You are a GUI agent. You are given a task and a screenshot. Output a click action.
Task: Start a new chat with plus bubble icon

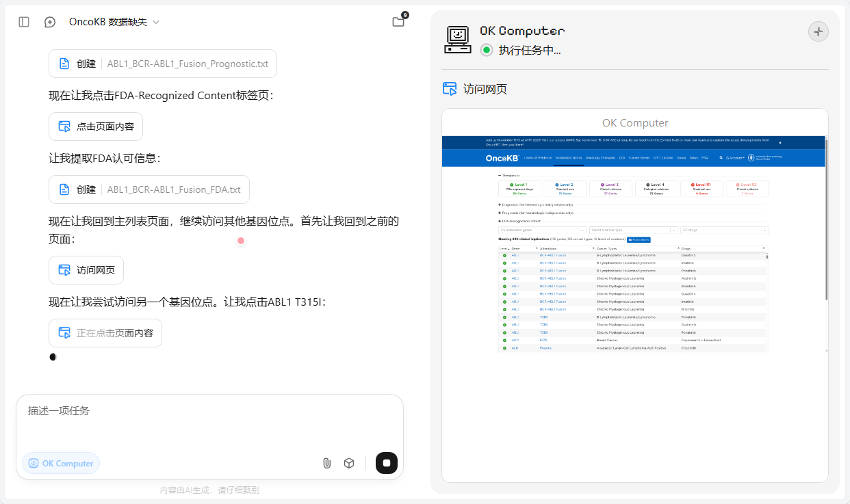(x=50, y=22)
